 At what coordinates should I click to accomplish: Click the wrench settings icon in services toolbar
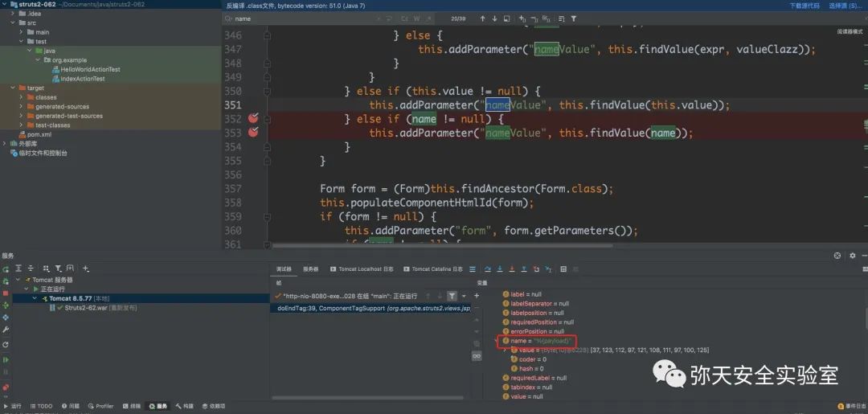[6, 330]
